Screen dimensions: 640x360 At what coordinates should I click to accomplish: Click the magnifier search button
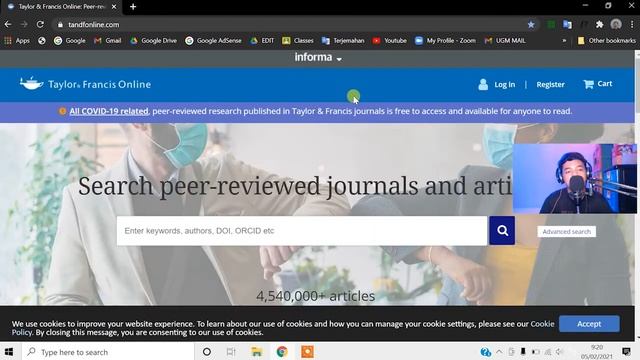click(502, 231)
